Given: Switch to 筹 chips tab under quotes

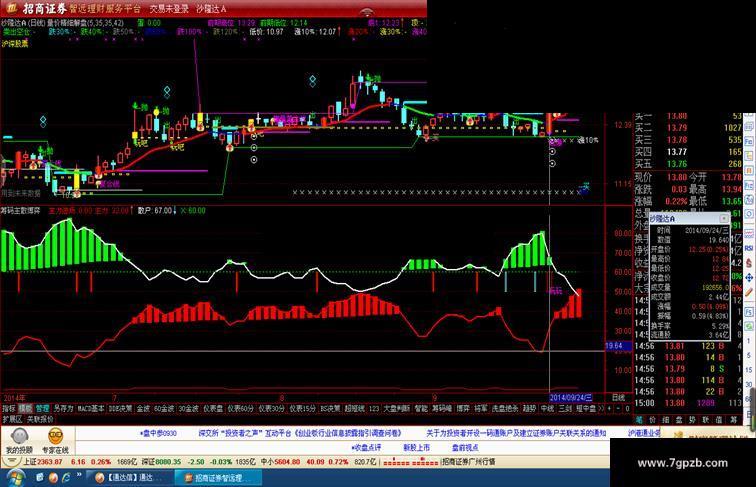Looking at the screenshot, I should click(x=733, y=419).
